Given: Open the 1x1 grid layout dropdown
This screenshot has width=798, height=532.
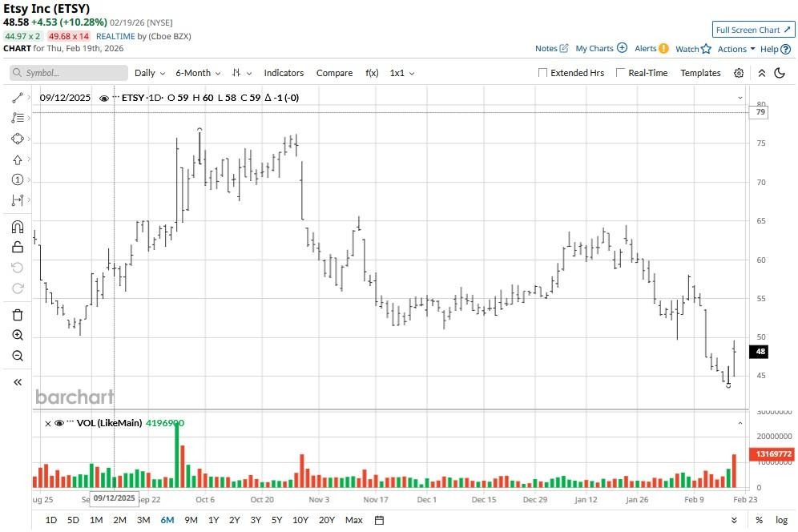Looking at the screenshot, I should tap(402, 73).
